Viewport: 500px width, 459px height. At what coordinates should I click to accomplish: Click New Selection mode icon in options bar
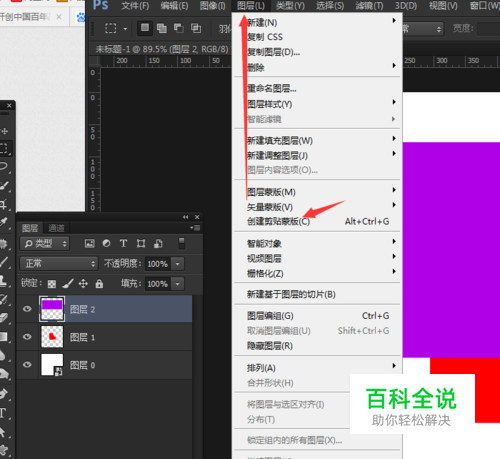[145, 28]
